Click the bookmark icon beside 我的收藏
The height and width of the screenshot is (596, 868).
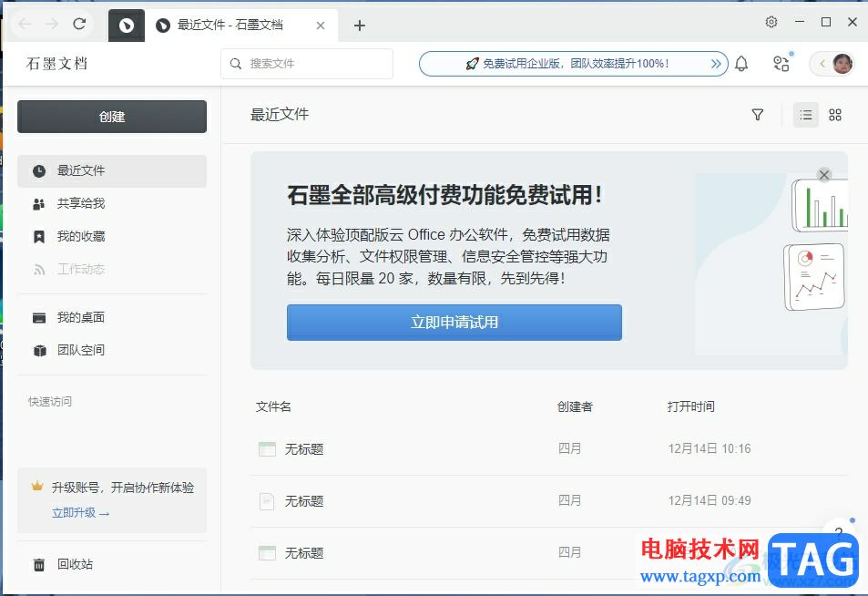click(39, 237)
